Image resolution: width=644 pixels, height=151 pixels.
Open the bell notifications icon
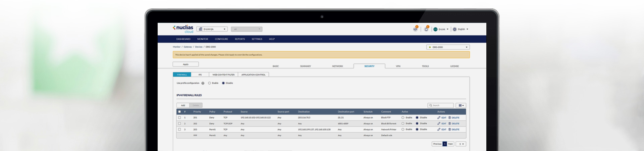click(426, 29)
